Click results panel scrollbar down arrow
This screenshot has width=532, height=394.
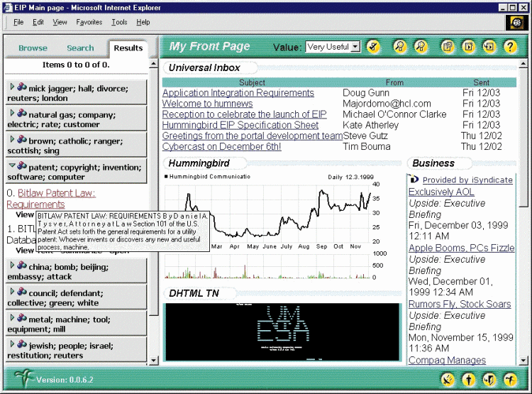pyautogui.click(x=154, y=361)
